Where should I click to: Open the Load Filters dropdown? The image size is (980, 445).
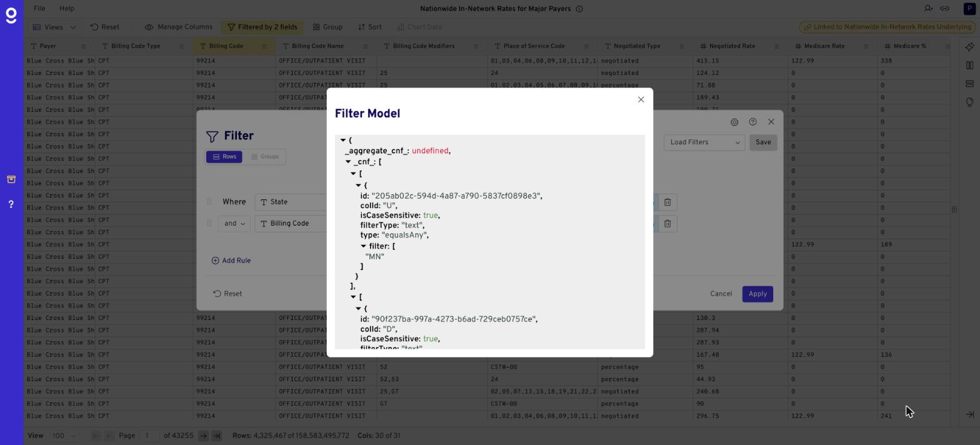point(704,142)
